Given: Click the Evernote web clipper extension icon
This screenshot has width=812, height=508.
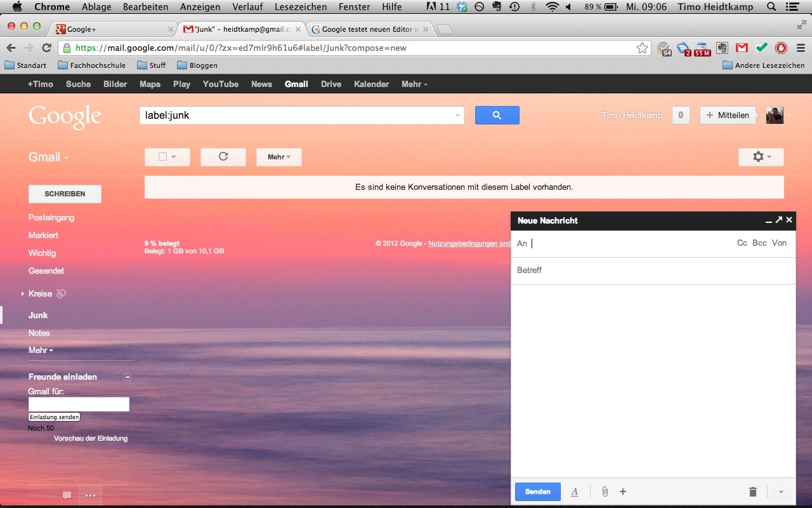Looking at the screenshot, I should (x=722, y=48).
